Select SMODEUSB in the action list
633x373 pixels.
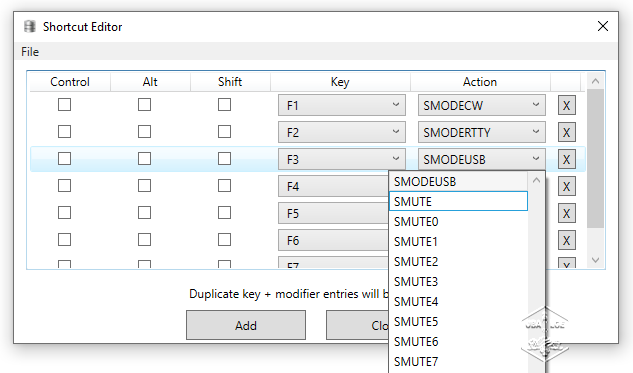coord(458,182)
